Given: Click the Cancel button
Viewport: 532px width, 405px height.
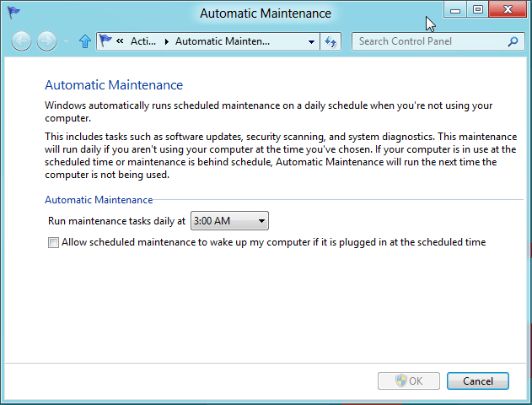Looking at the screenshot, I should [x=478, y=381].
